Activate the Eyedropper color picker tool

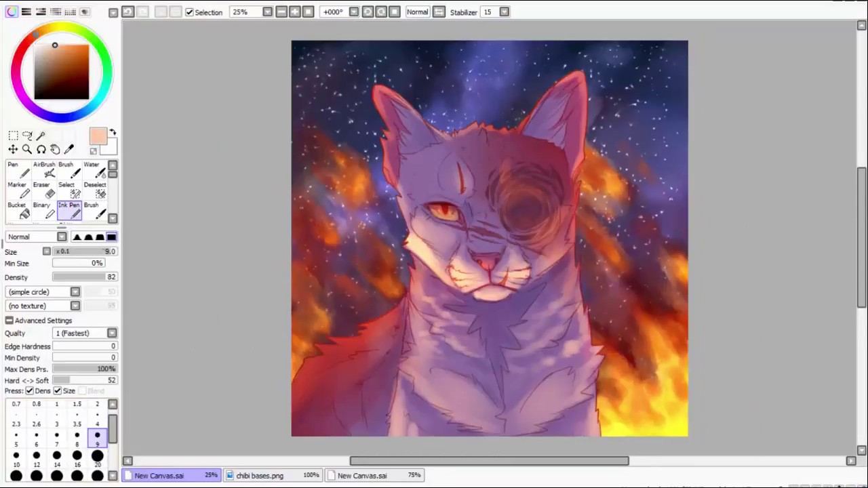pos(68,150)
